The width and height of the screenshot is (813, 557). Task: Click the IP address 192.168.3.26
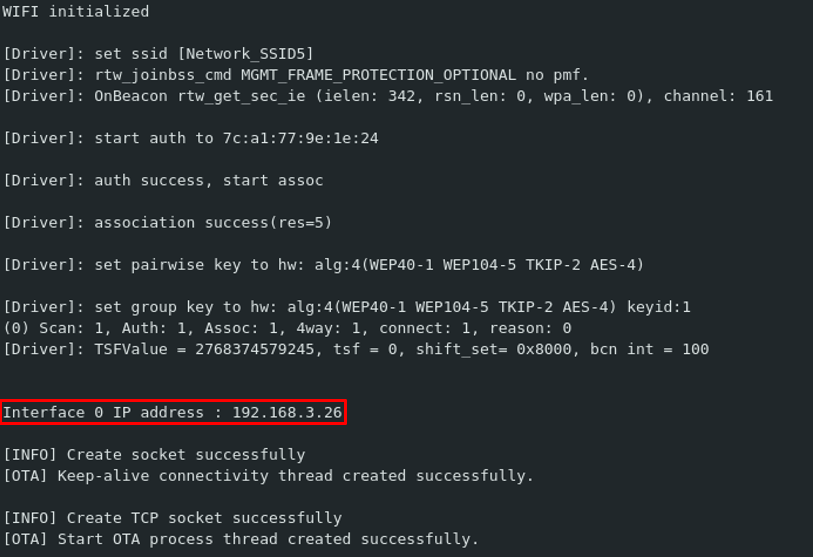click(x=286, y=412)
